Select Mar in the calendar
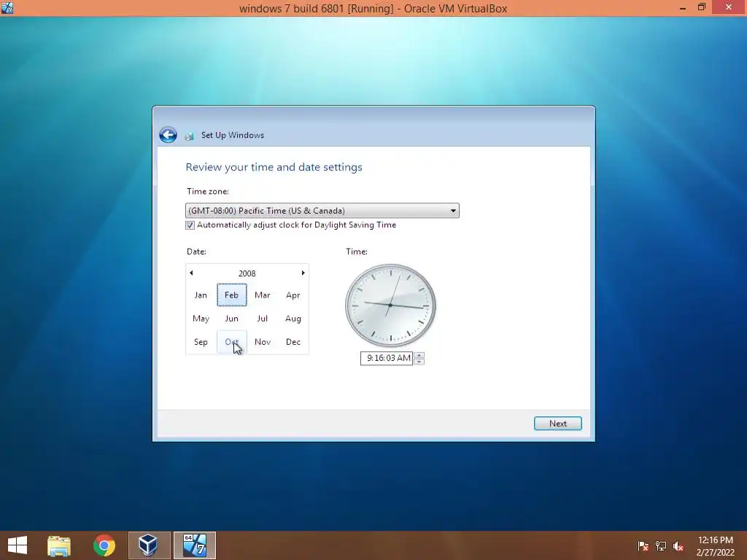 [x=263, y=295]
